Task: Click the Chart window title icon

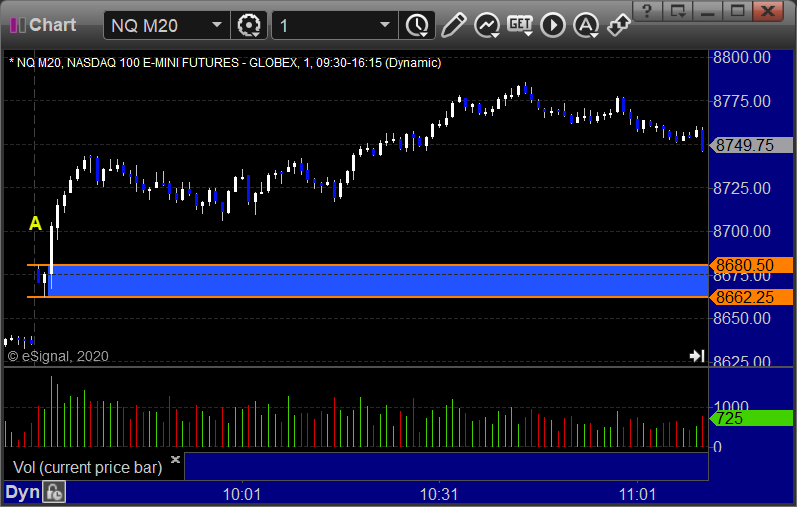Action: [18, 25]
